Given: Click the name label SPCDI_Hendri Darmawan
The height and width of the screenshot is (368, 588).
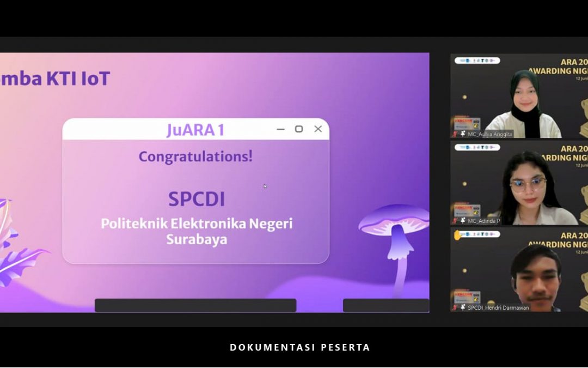Looking at the screenshot, I should pyautogui.click(x=498, y=307).
